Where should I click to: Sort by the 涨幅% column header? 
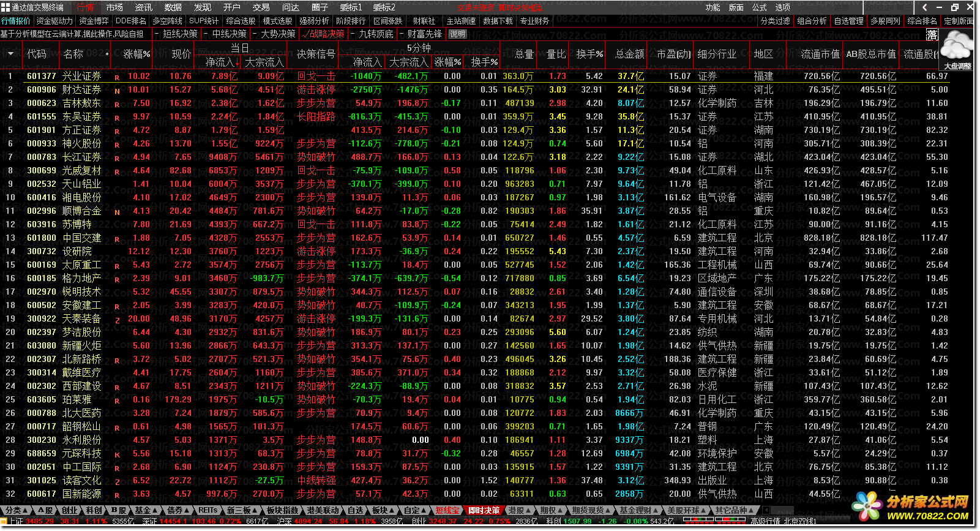137,55
